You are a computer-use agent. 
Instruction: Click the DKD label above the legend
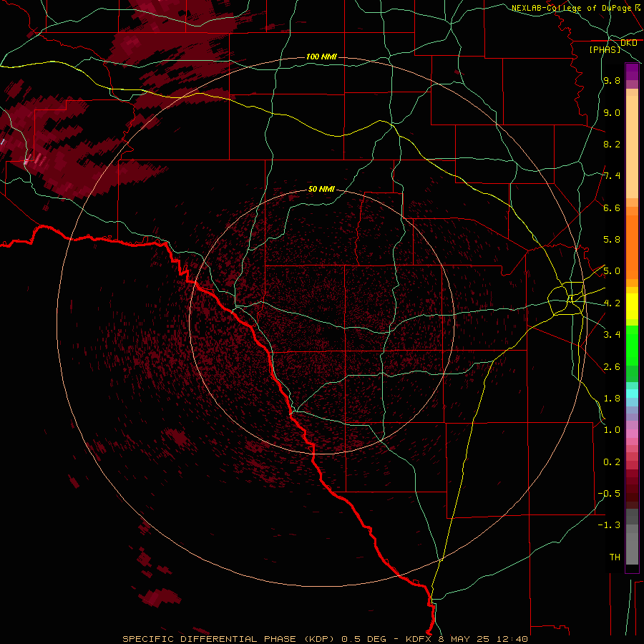click(x=629, y=43)
